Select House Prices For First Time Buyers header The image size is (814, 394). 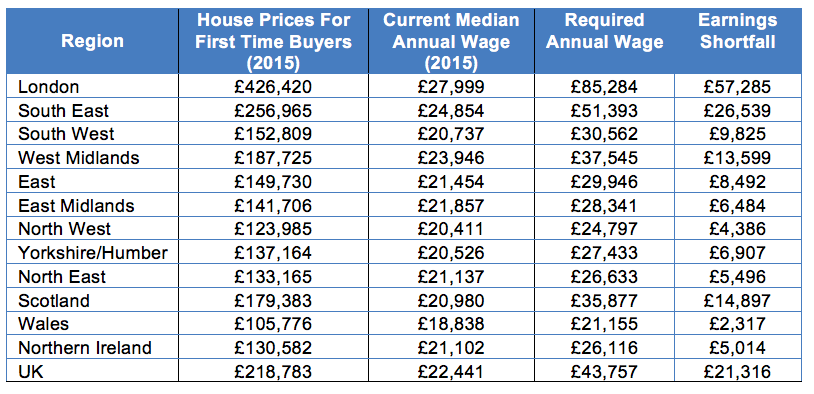[x=274, y=42]
